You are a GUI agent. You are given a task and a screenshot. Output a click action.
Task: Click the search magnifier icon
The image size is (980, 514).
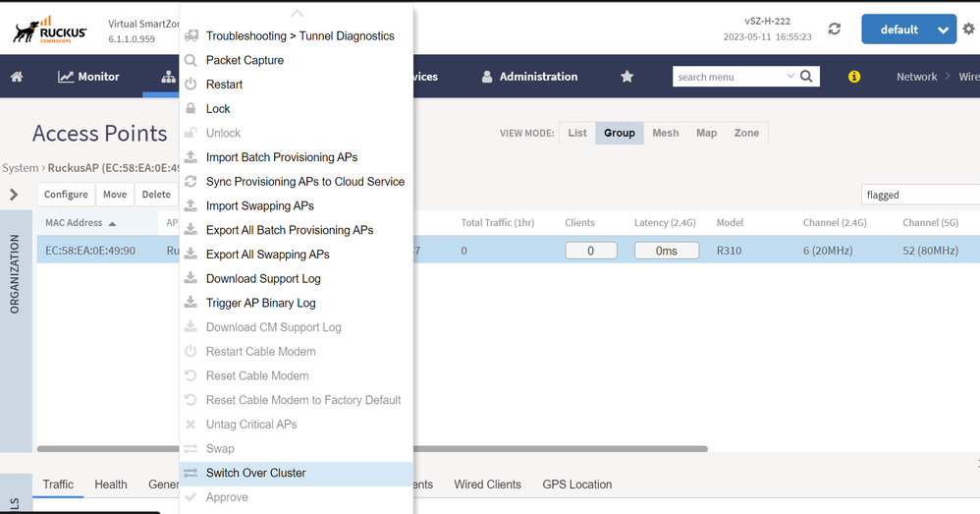click(806, 77)
